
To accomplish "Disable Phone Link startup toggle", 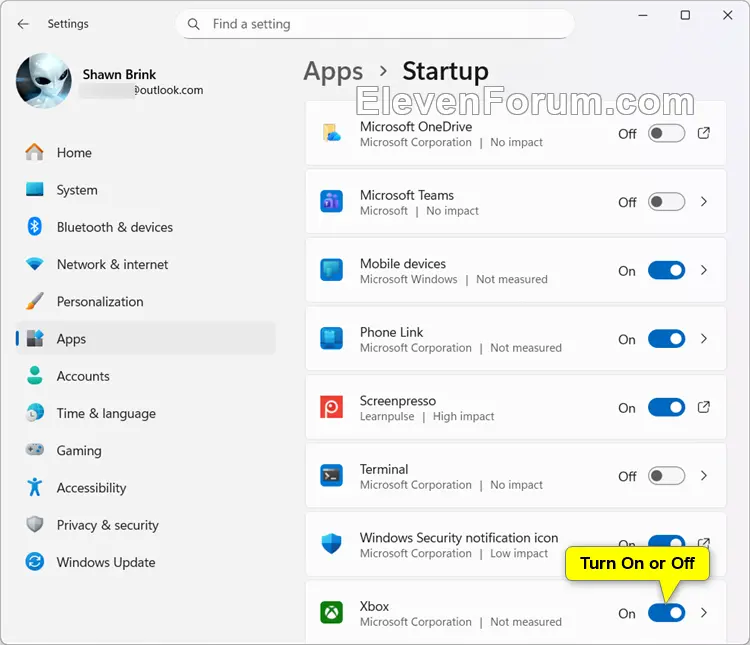I will 666,339.
